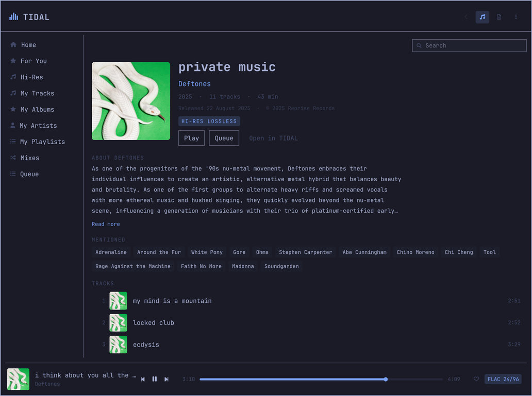Open the Abe Cunningham tag
Image resolution: width=532 pixels, height=396 pixels.
tap(364, 252)
